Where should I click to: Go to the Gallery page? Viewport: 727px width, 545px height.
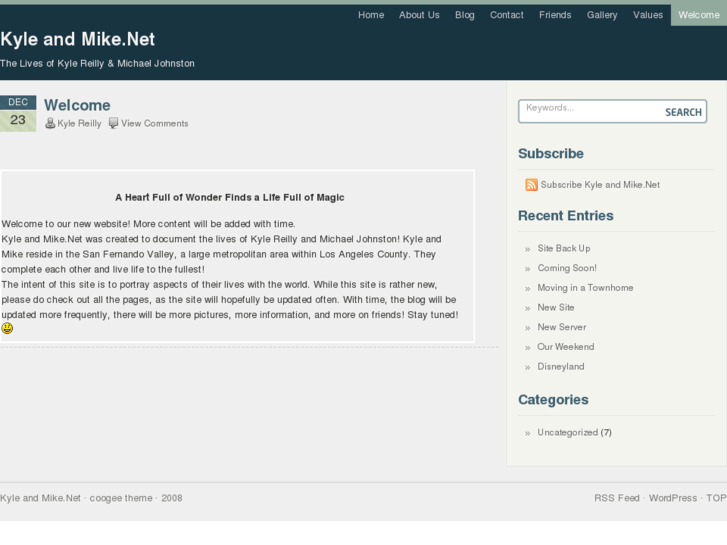[x=602, y=15]
